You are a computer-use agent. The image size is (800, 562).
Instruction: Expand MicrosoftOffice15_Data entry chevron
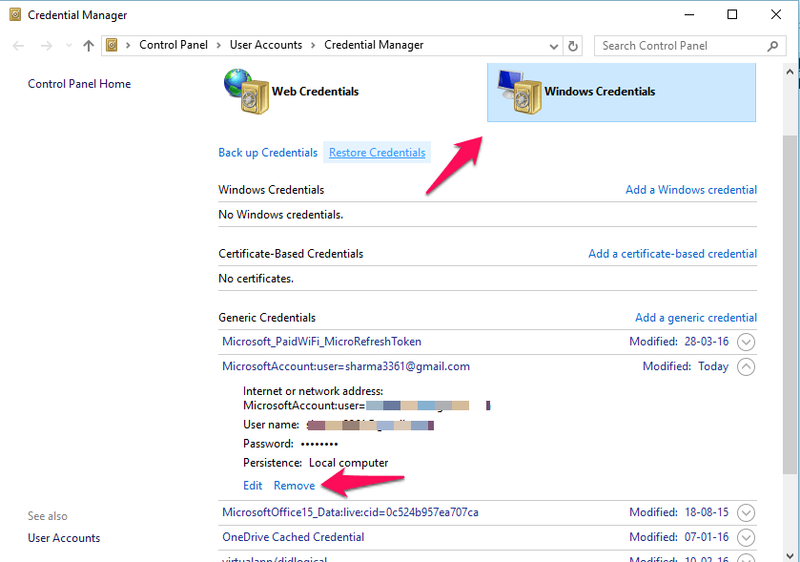point(746,513)
